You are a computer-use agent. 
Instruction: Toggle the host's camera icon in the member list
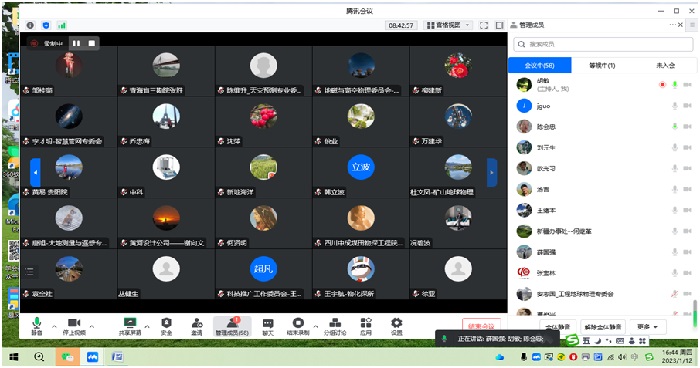tap(688, 84)
